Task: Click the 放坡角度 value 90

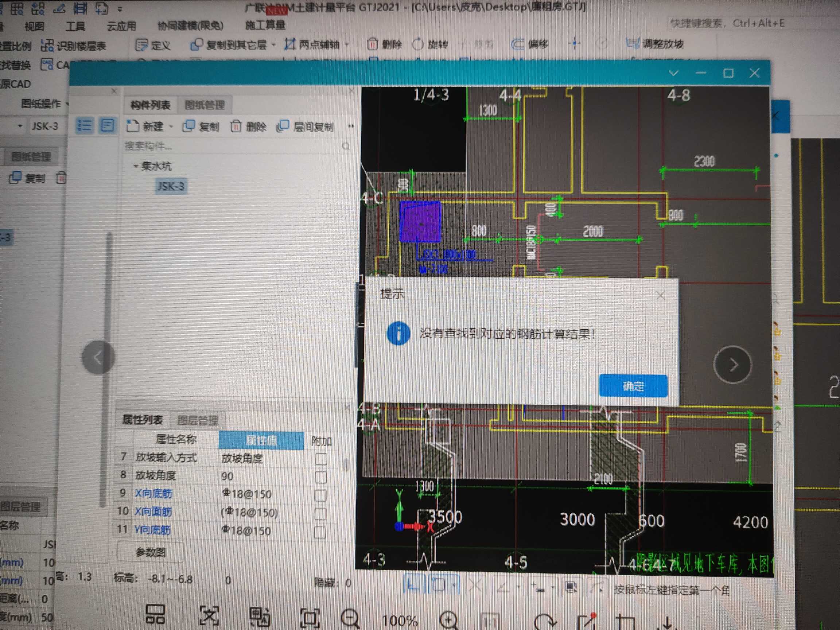Action: pos(261,476)
